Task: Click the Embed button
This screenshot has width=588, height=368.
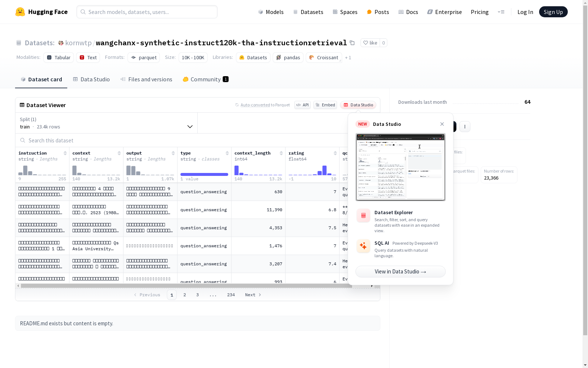Action: (325, 105)
